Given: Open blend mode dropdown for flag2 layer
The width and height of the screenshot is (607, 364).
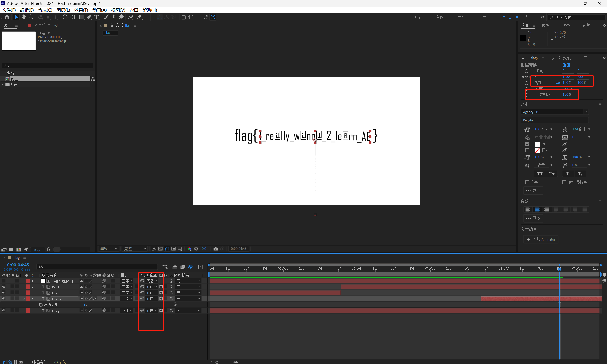Looking at the screenshot, I should coord(127,299).
